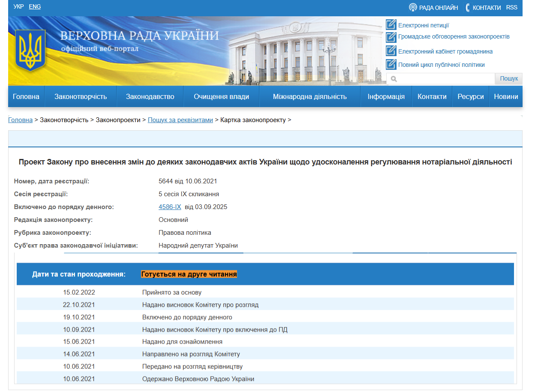Click the Громадське обговорення законопроектів edit icon

(391, 37)
